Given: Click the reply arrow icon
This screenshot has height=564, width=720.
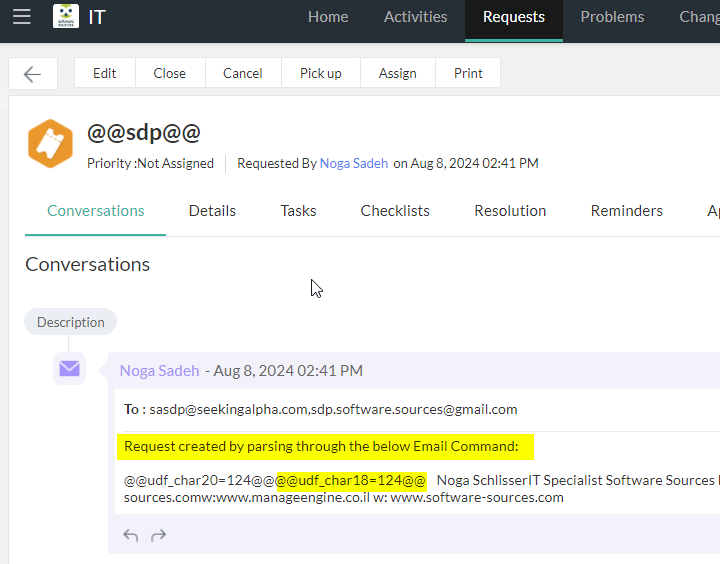Looking at the screenshot, I should [x=131, y=535].
